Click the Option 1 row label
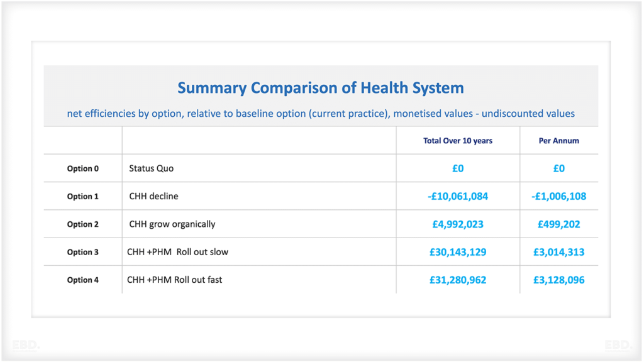 [83, 197]
